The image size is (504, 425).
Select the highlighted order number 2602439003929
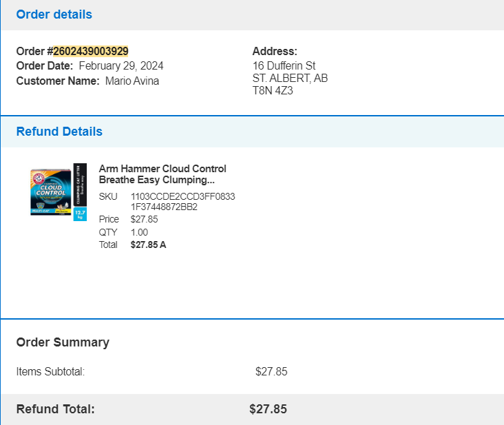[91, 51]
